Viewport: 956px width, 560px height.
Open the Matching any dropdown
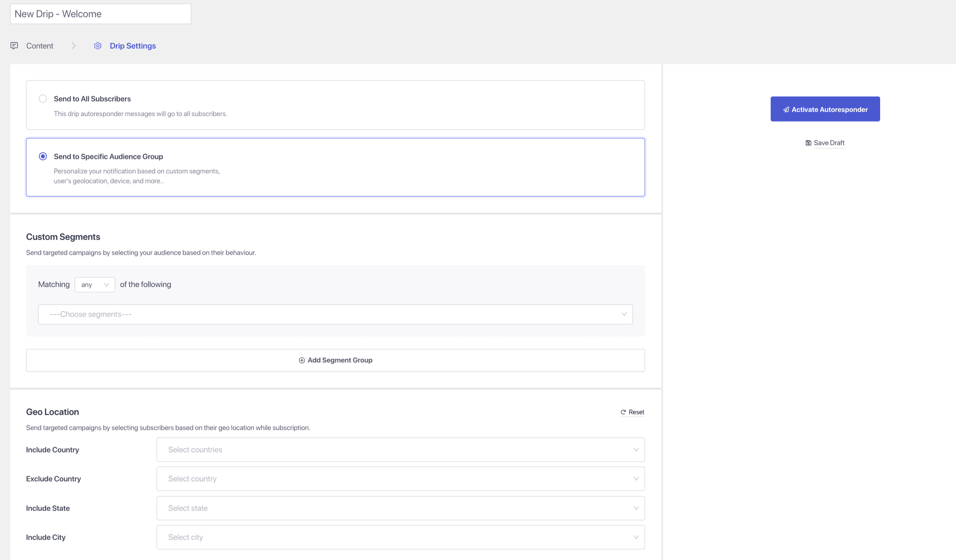95,285
